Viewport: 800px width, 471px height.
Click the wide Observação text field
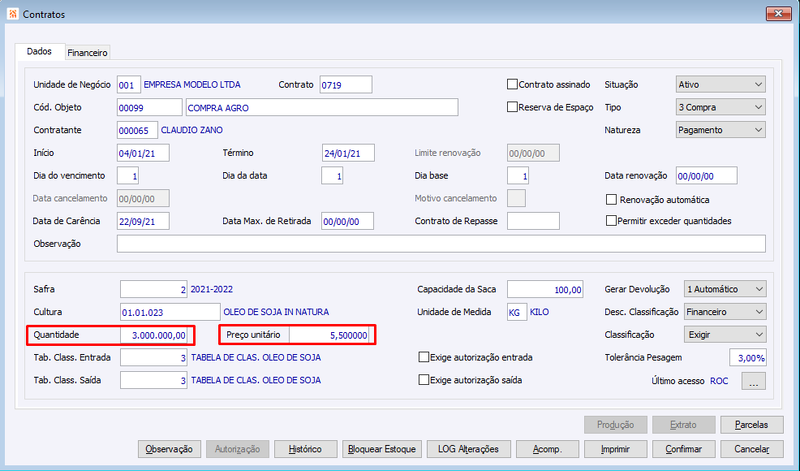(441, 244)
